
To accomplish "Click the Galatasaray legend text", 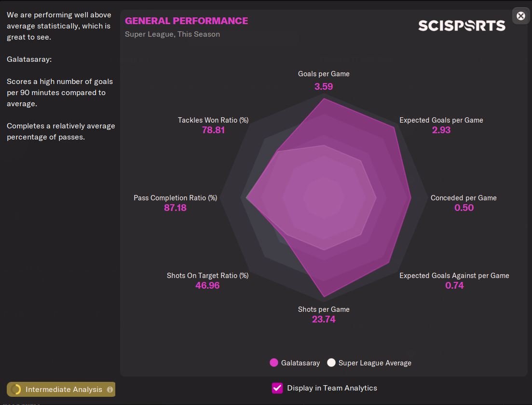I will click(300, 363).
